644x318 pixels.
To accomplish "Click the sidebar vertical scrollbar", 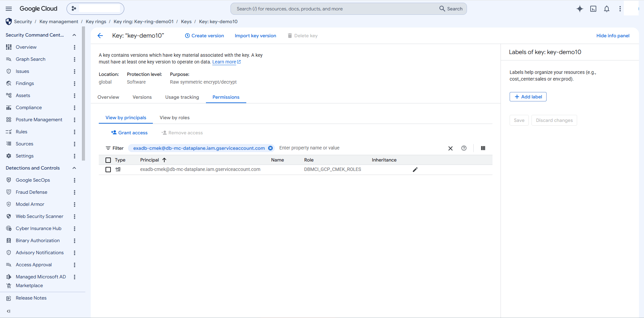I will pos(83,94).
